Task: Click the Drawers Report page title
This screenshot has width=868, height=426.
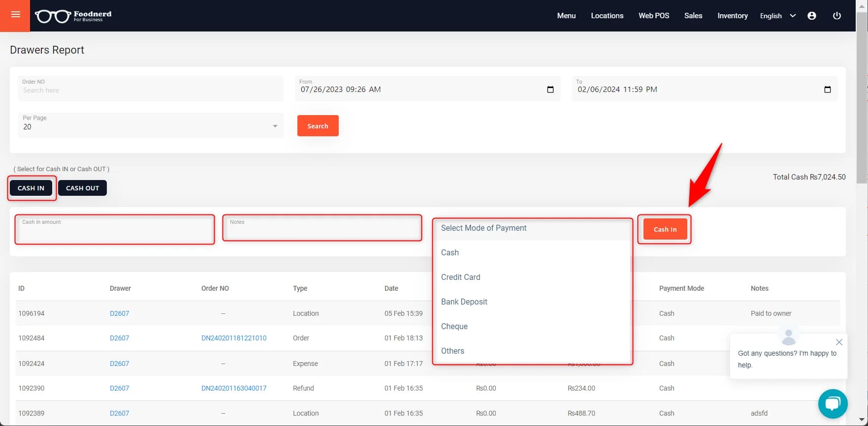Action: click(47, 50)
